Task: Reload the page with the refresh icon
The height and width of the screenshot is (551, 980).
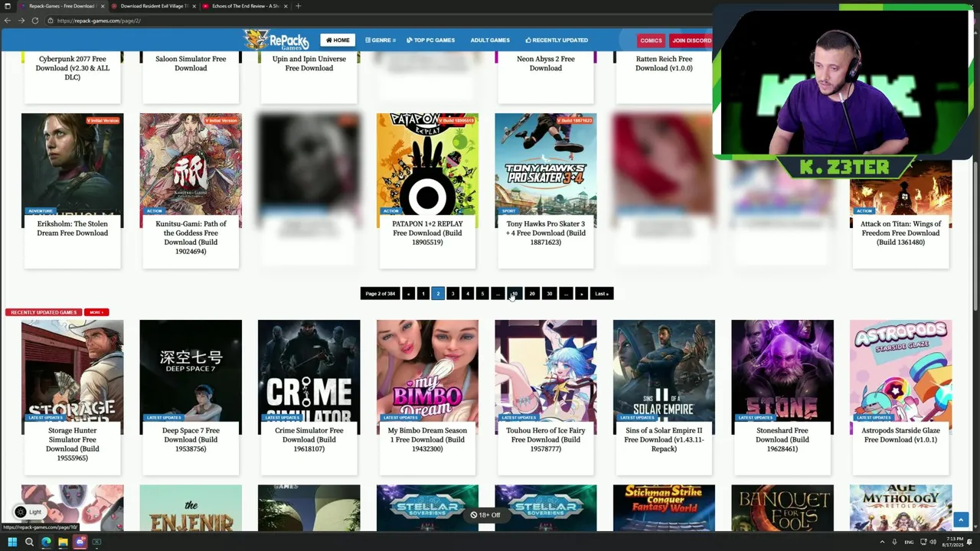Action: coord(34,21)
